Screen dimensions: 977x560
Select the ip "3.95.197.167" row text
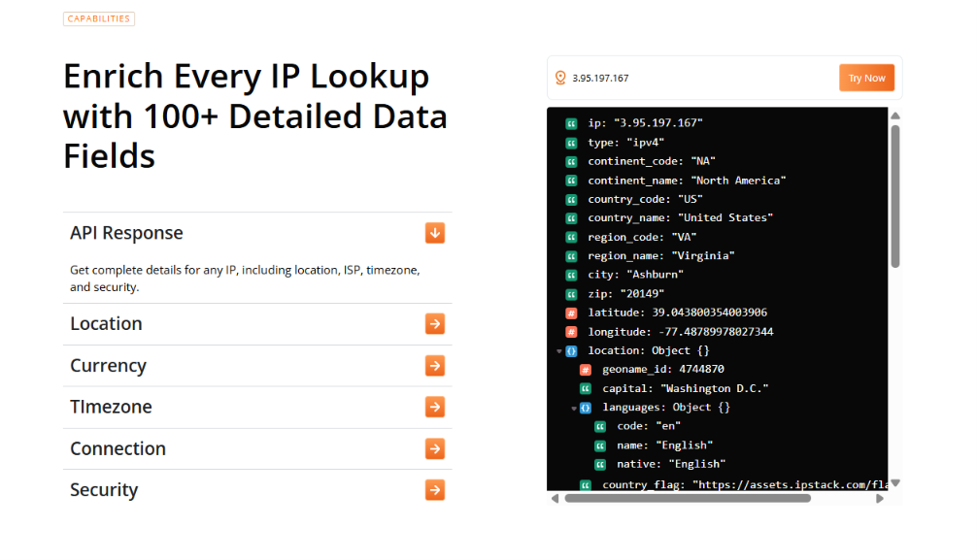[x=645, y=122]
